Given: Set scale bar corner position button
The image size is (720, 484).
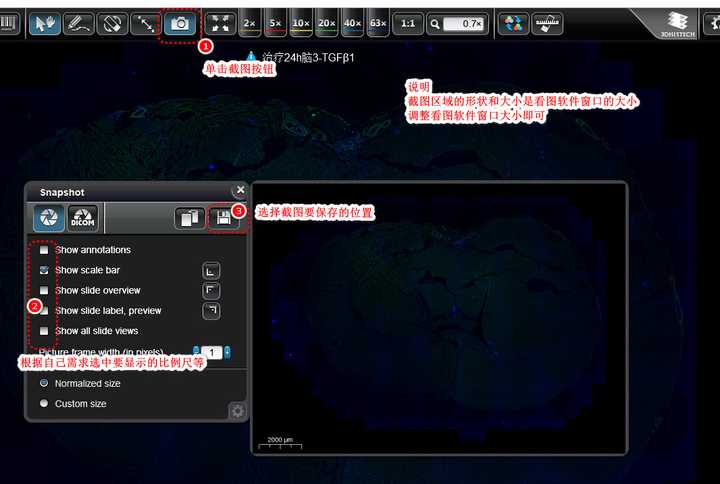Looking at the screenshot, I should coord(211,271).
